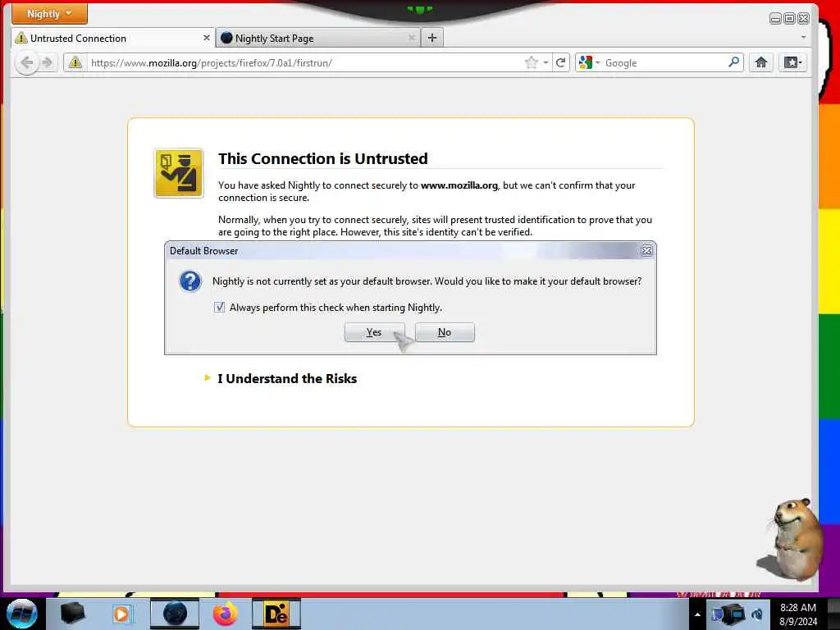Click the bold www.mozilla.org text in the warning
The image size is (840, 630).
coord(459,185)
